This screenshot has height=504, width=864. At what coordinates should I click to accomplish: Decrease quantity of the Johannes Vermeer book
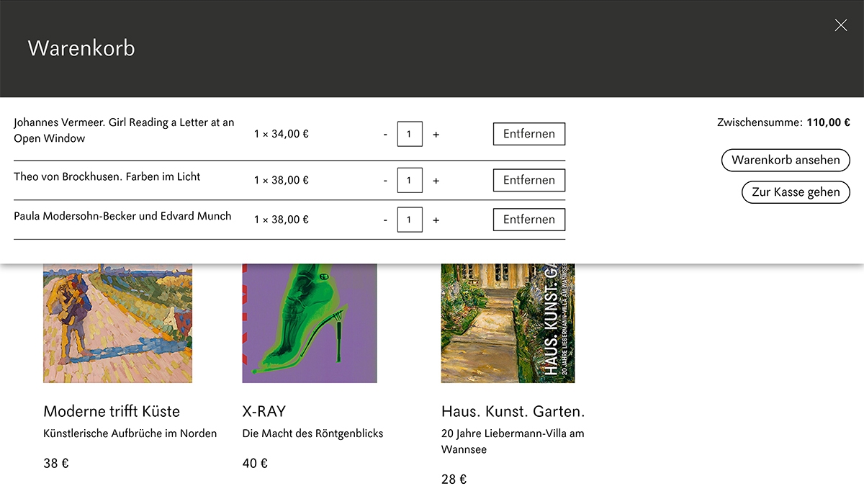[385, 135]
